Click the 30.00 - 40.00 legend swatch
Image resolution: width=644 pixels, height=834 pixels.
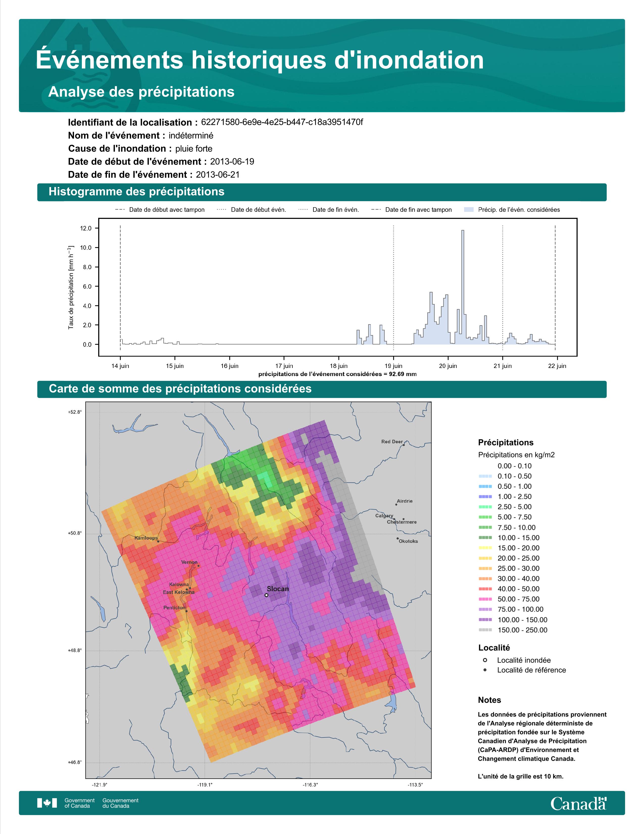tap(485, 578)
